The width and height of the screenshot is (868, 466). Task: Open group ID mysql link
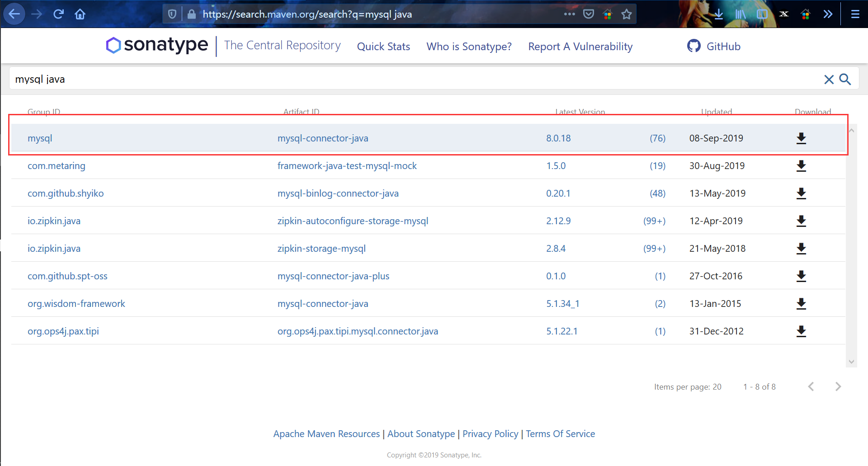[40, 138]
